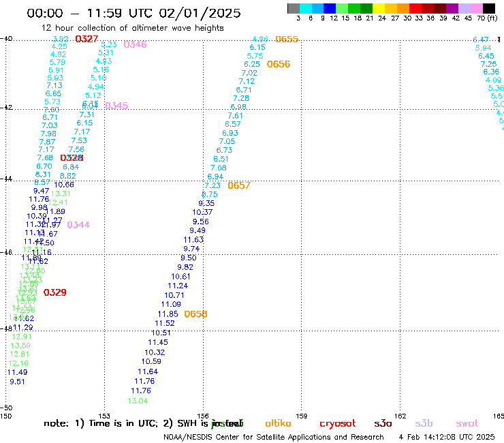Click the 'altika' legend label
Viewport: 504px width, 443px height.
278,423
